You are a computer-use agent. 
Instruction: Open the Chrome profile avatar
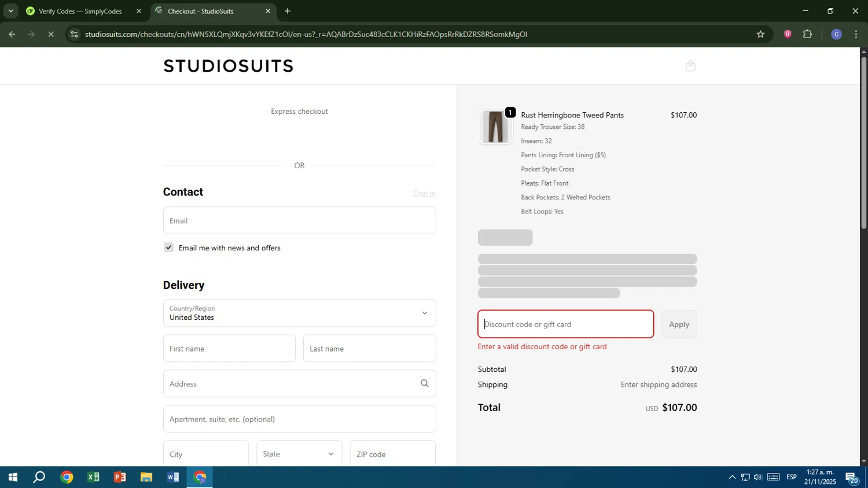click(836, 34)
